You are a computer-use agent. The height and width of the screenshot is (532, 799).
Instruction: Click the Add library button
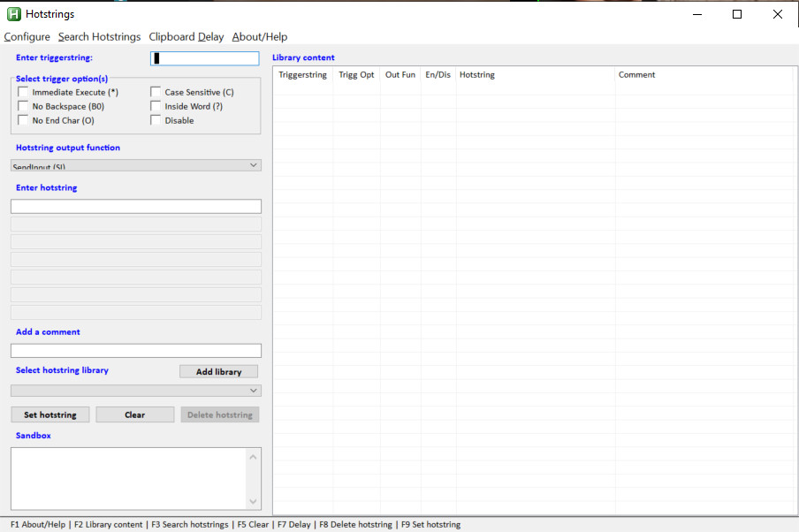(218, 371)
